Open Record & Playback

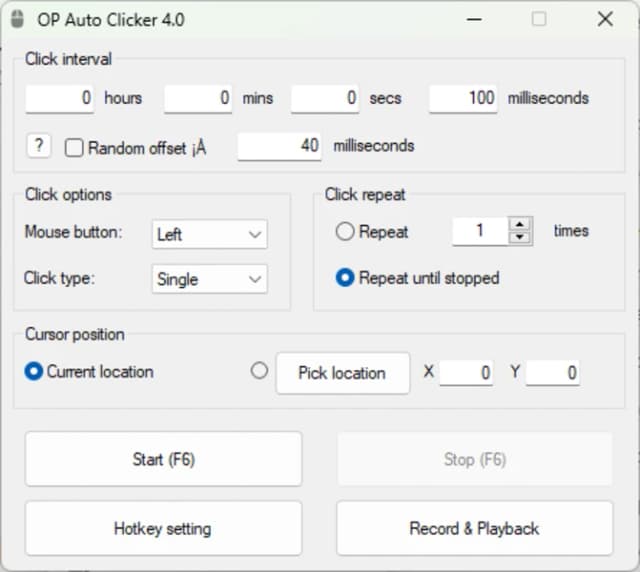tap(475, 529)
